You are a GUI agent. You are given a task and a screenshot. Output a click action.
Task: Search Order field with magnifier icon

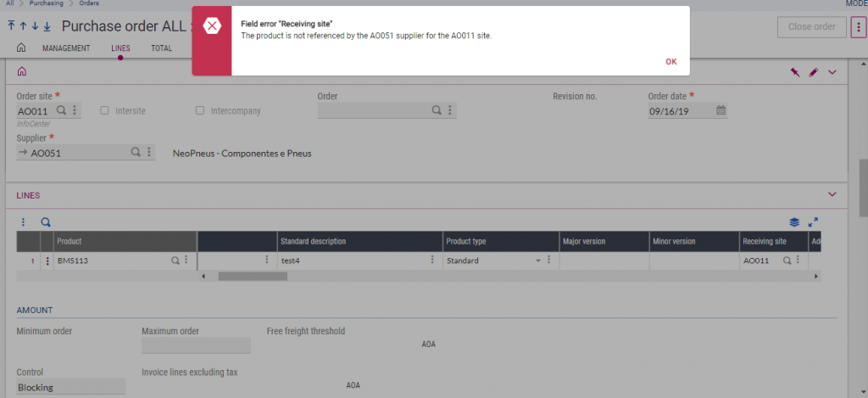point(437,109)
